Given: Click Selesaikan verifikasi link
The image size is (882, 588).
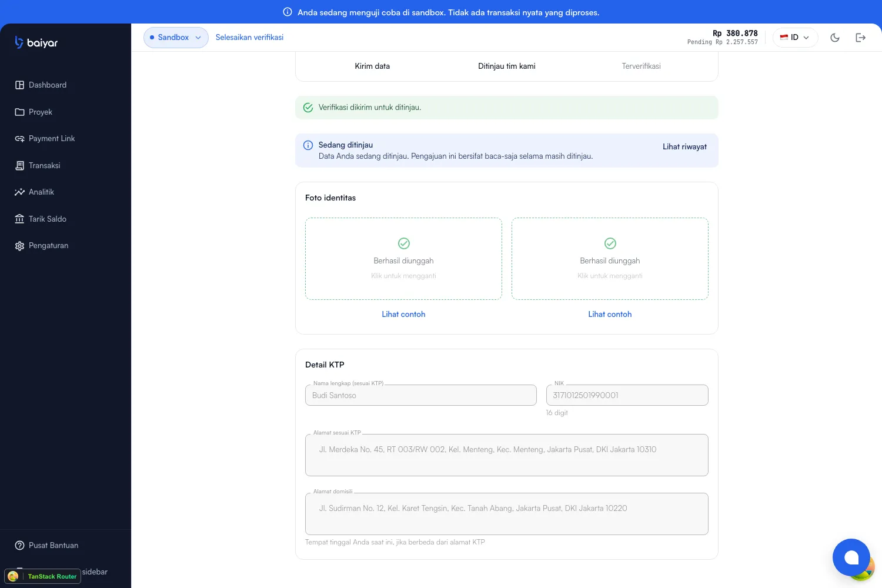Looking at the screenshot, I should [249, 37].
